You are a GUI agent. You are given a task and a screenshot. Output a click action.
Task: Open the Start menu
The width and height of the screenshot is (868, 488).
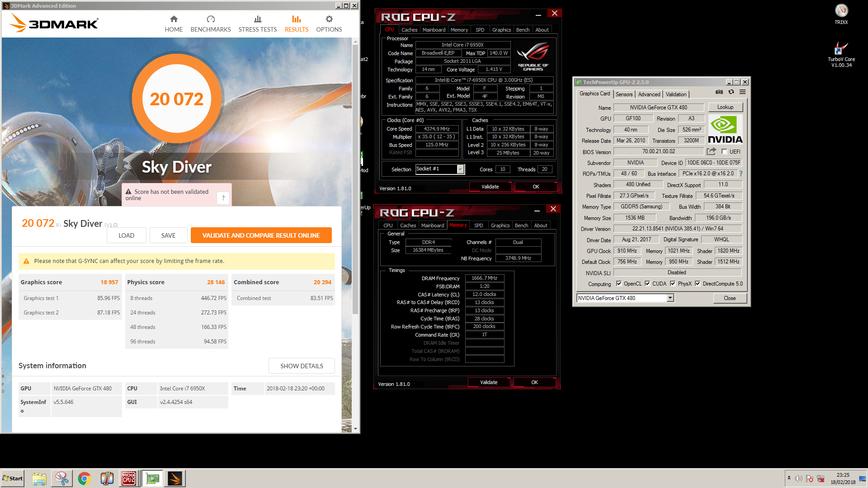(x=13, y=479)
